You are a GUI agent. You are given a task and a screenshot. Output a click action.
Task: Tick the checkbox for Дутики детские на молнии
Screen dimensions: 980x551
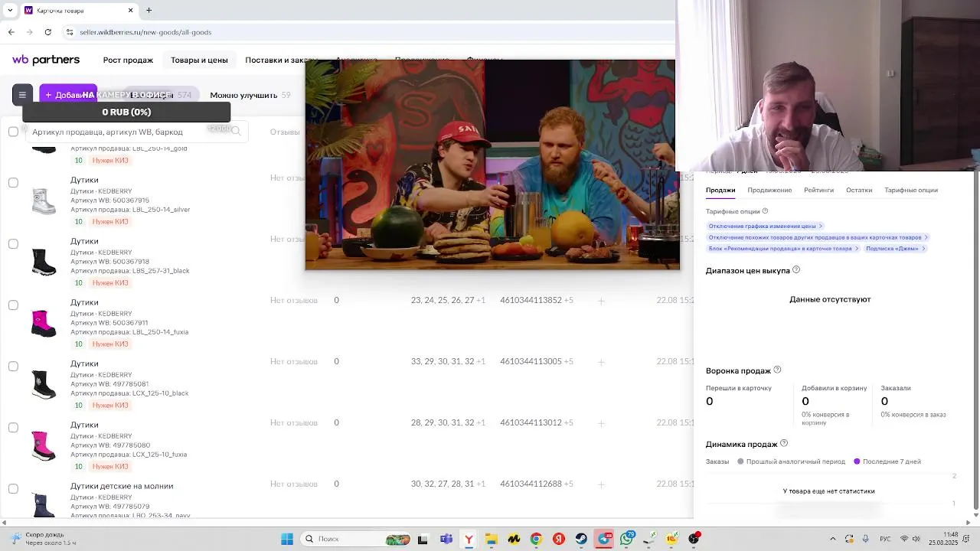point(13,489)
